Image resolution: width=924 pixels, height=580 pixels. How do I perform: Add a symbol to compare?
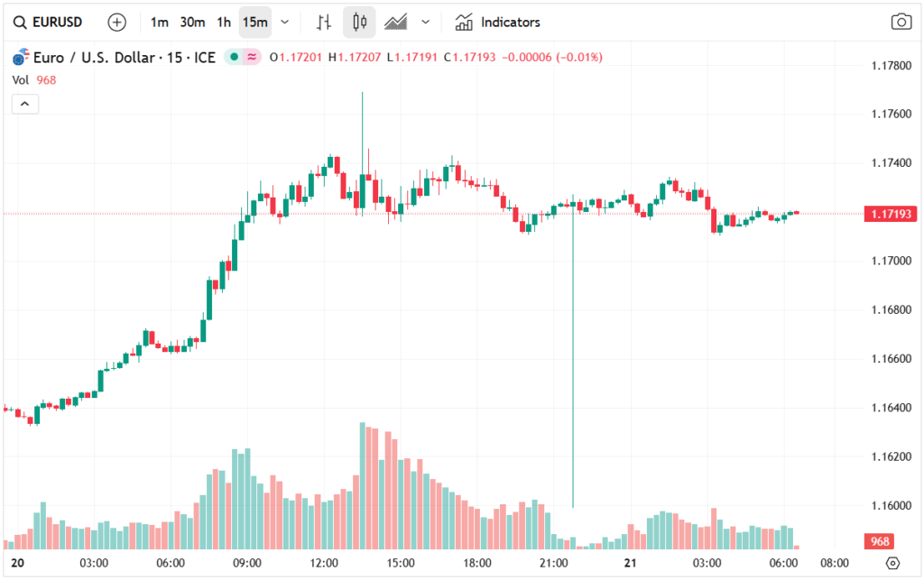117,22
